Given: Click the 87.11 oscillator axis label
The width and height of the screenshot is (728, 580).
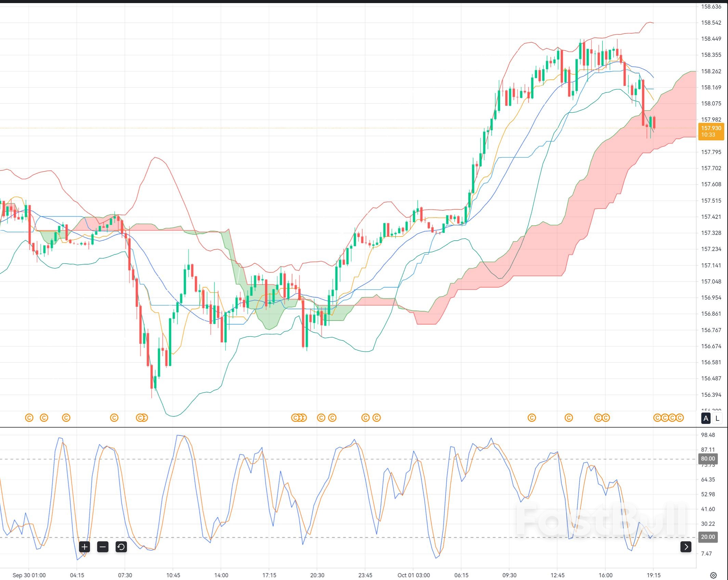Looking at the screenshot, I should coord(708,450).
